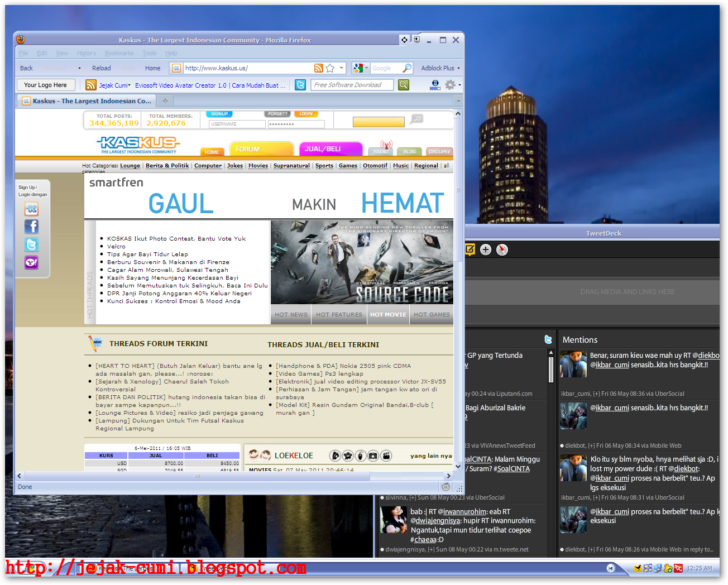Viewport: 728px width, 585px height.
Task: Expand the Adblock Plus dropdown
Action: [459, 68]
